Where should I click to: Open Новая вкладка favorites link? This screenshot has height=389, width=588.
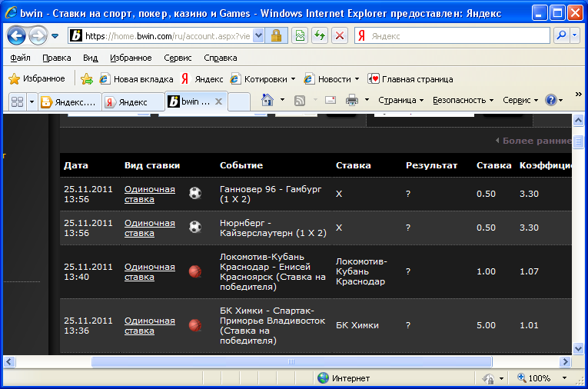point(136,79)
